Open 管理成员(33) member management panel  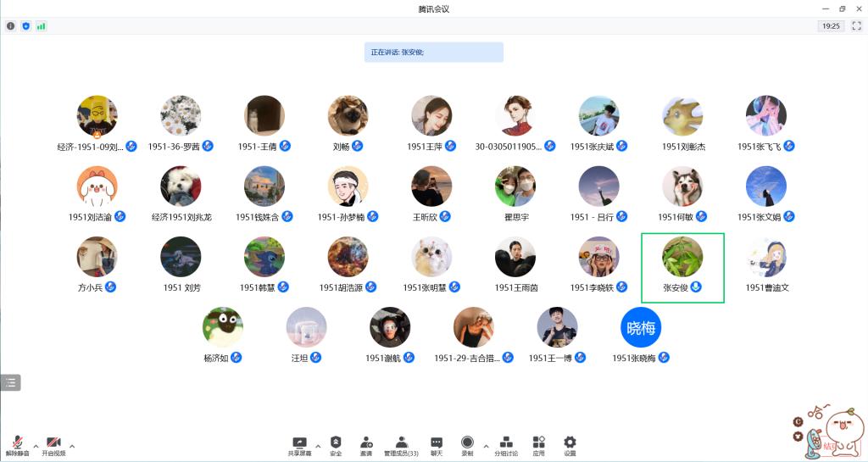pyautogui.click(x=401, y=444)
